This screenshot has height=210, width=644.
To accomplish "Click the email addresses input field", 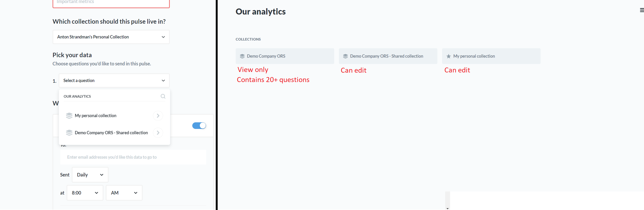I will [x=133, y=157].
